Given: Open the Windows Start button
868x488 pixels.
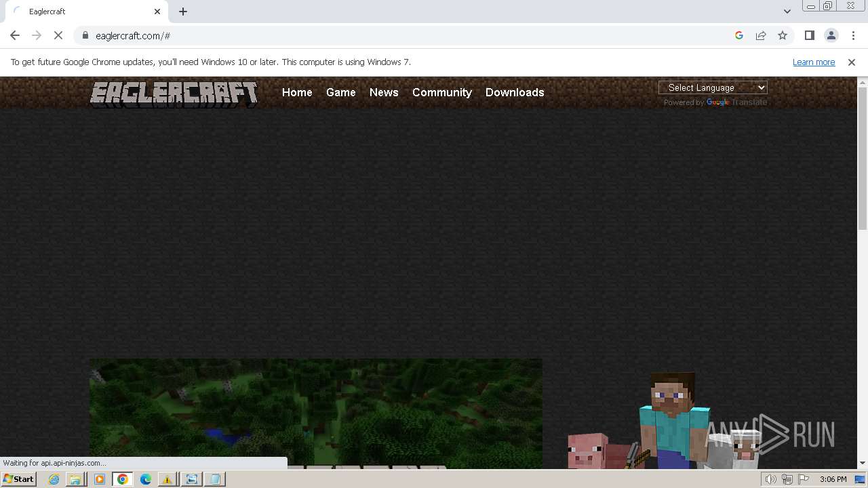Looking at the screenshot, I should tap(19, 479).
